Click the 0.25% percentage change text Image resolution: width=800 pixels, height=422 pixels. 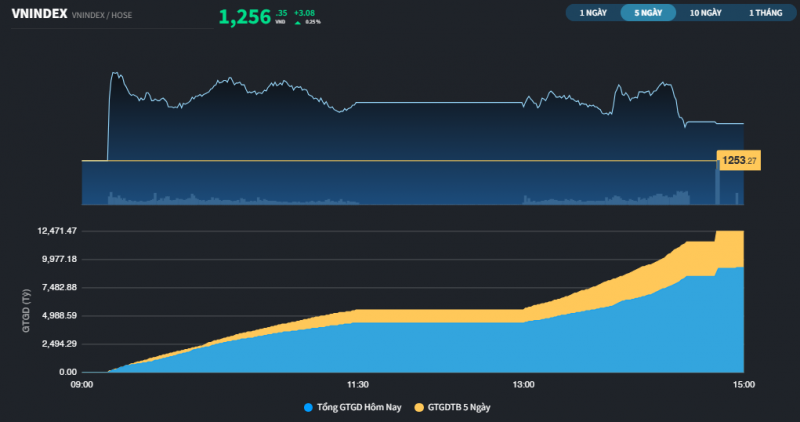point(312,21)
